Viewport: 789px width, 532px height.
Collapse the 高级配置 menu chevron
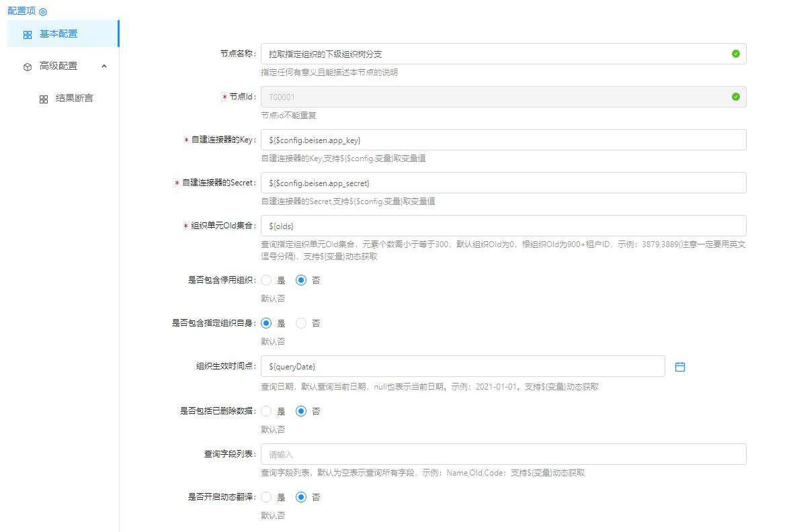pos(104,66)
